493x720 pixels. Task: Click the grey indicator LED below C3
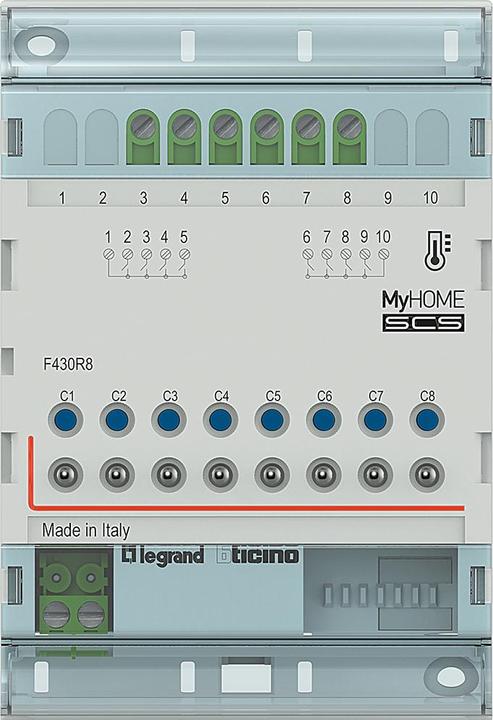169,474
